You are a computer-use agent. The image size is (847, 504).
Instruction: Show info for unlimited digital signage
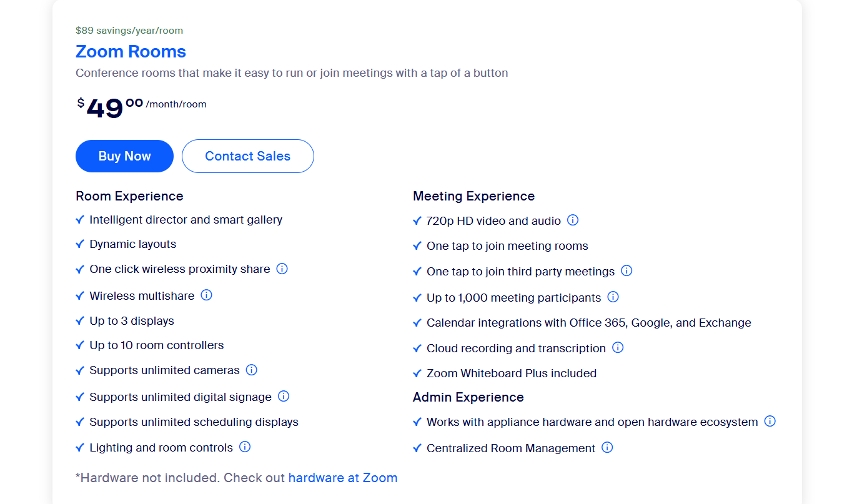click(x=283, y=396)
